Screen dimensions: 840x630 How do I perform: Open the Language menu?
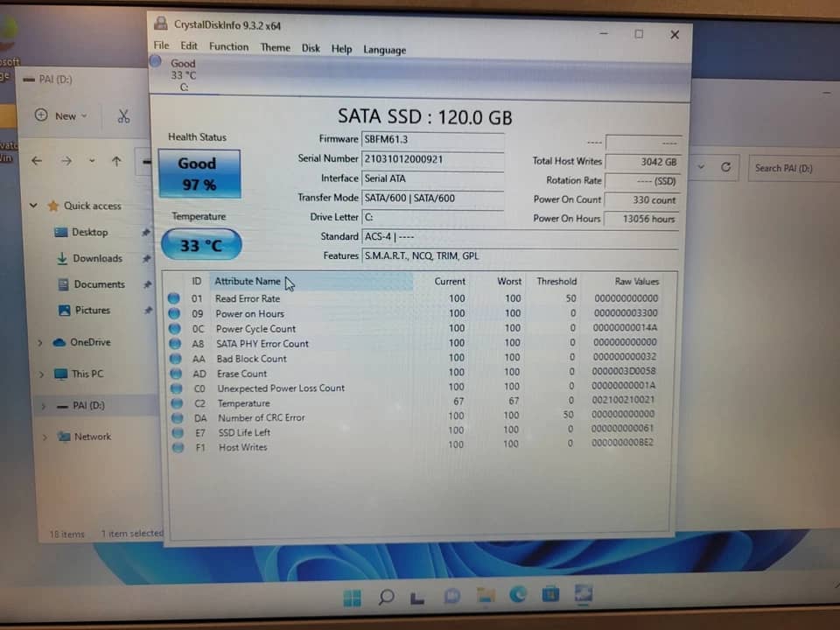point(385,50)
